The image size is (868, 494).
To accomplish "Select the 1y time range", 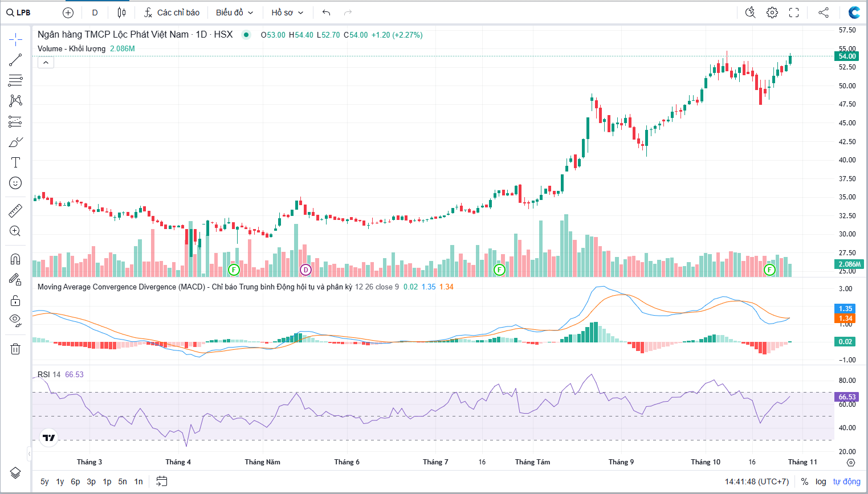I will 60,481.
